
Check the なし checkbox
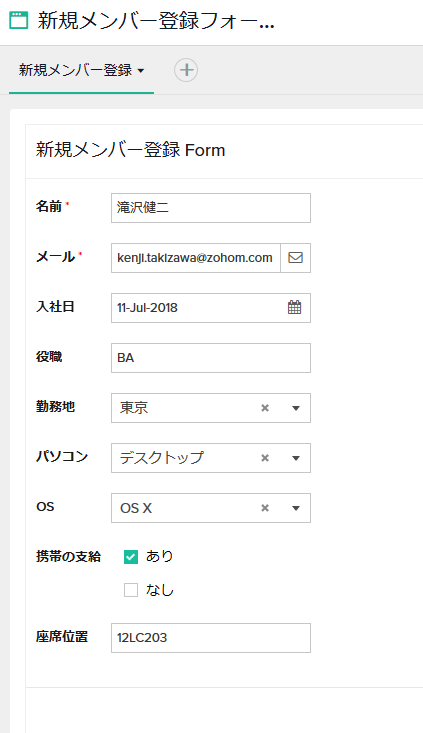click(131, 590)
